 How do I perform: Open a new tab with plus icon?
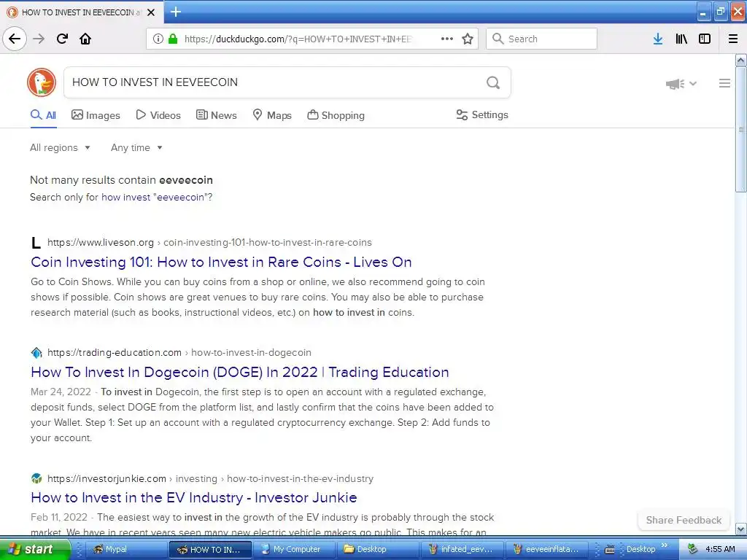point(176,12)
